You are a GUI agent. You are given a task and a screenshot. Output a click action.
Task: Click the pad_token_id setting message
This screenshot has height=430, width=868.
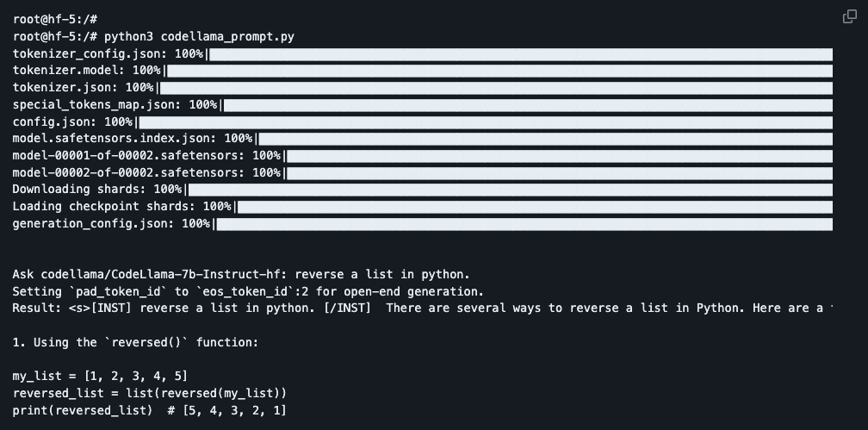248,291
